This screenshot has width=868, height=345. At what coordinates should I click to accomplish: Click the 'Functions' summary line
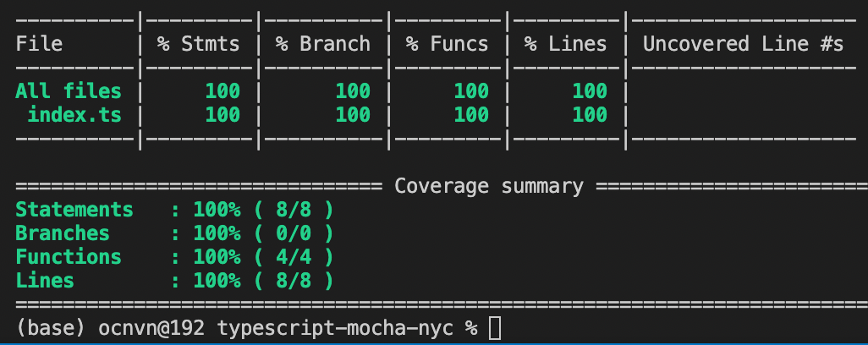click(174, 257)
